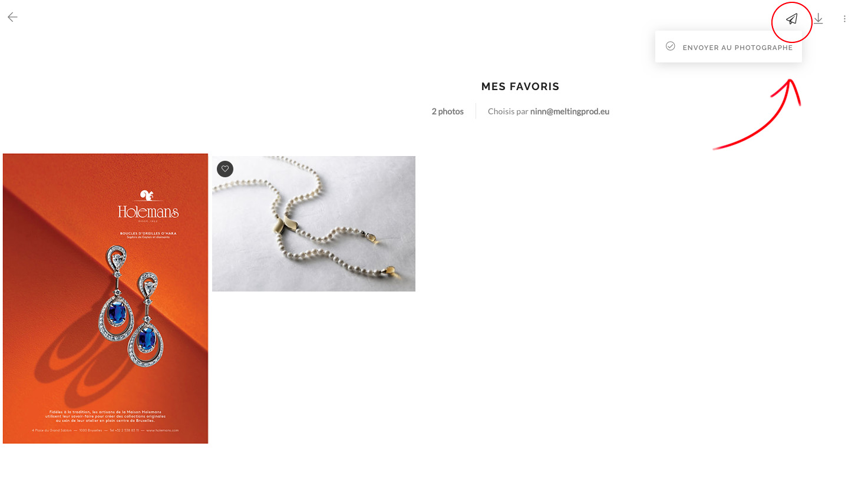
Task: Click the MES FAVORIS heading
Action: pos(520,87)
